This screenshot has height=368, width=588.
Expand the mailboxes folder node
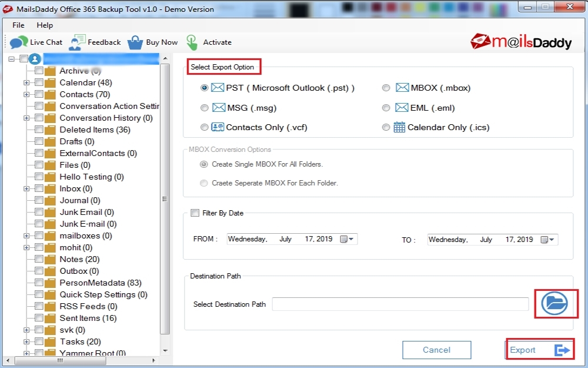coord(26,236)
